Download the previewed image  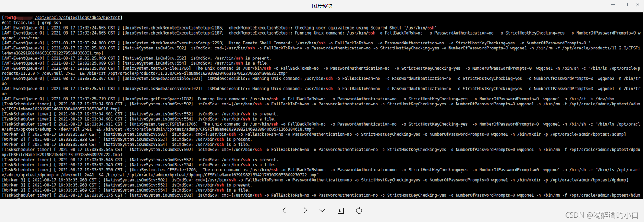pos(322,210)
